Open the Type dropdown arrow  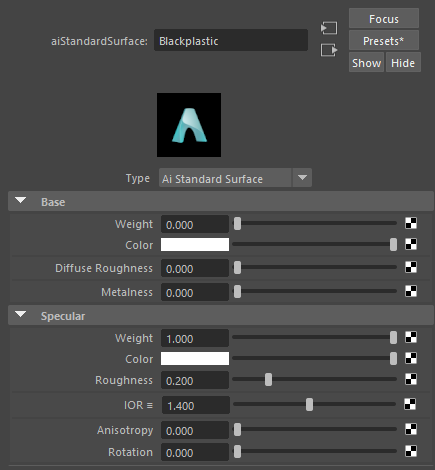(x=302, y=178)
